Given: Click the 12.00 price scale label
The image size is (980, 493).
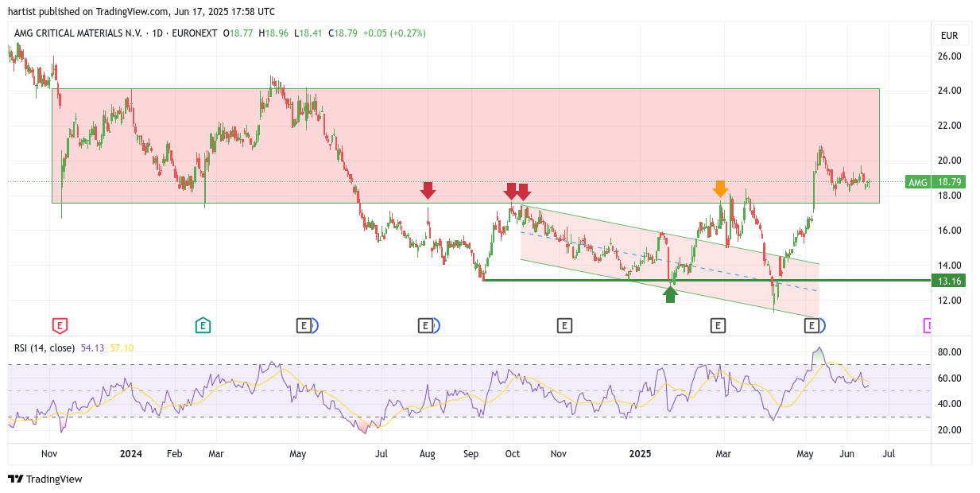Looking at the screenshot, I should tap(949, 301).
